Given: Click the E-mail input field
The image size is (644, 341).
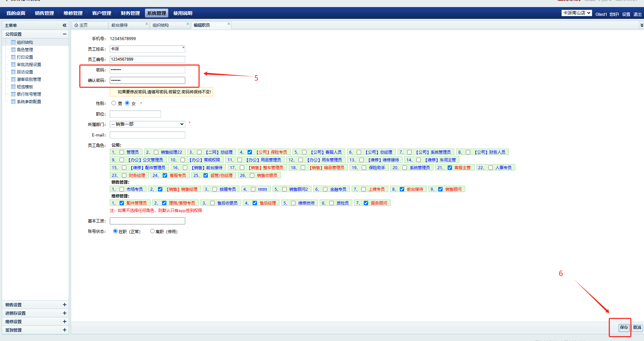Looking at the screenshot, I should pyautogui.click(x=147, y=135).
